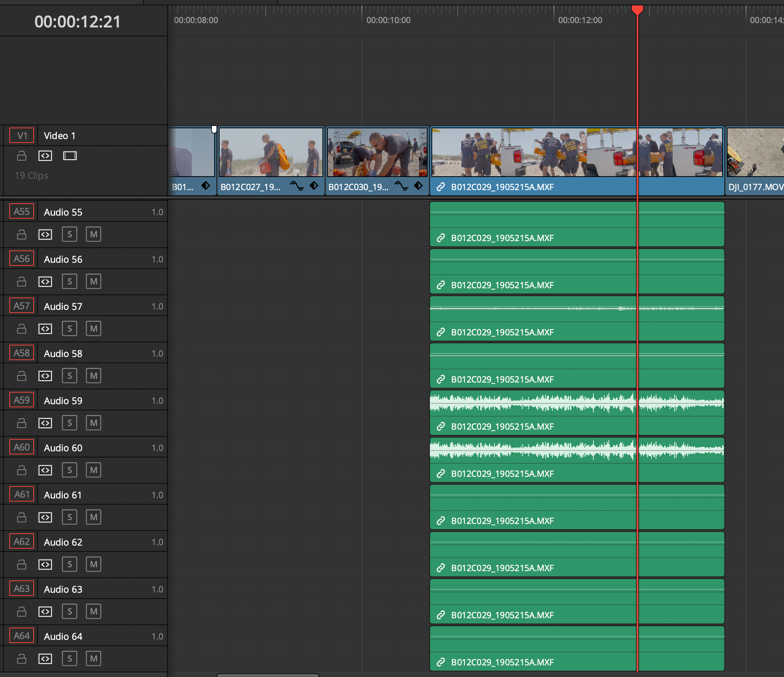Click the timecode display 00:00:12:21
This screenshot has height=677, width=784.
(x=77, y=22)
